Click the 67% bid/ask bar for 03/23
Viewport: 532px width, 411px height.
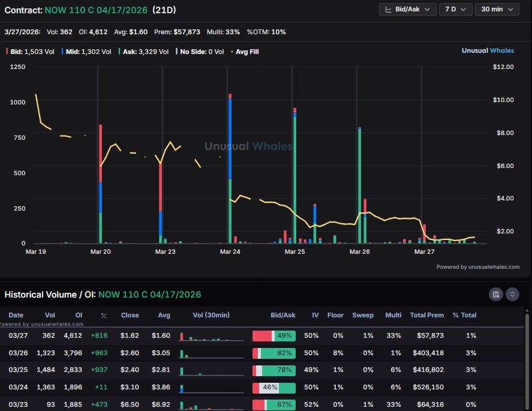click(x=274, y=404)
